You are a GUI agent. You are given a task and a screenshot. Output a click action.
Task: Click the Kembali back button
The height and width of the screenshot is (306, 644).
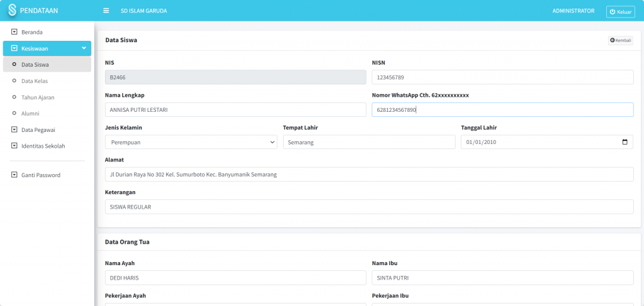(x=621, y=40)
